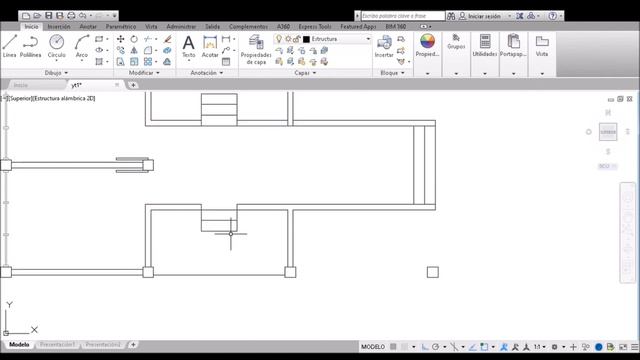
Task: Click the Save icon in quick access toolbar
Action: [x=49, y=16]
